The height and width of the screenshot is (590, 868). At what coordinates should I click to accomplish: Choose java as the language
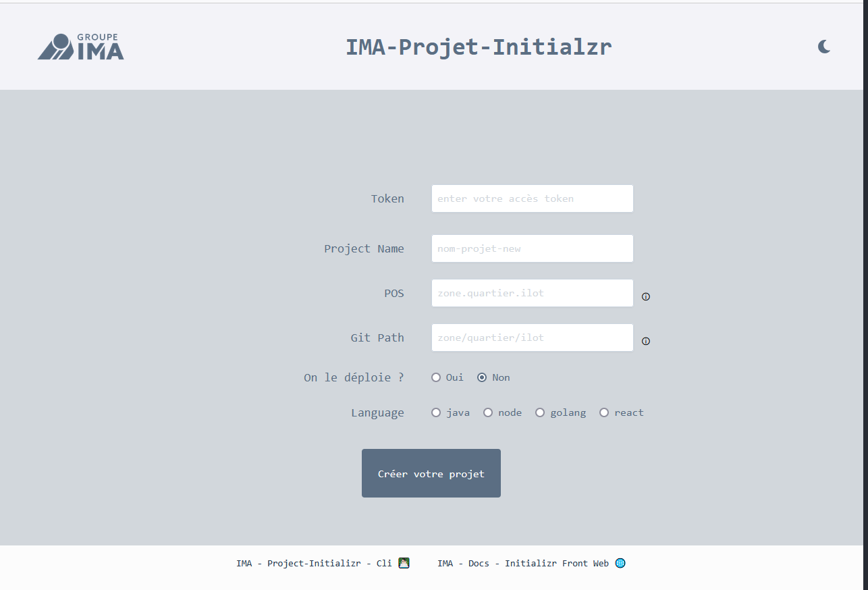pos(436,412)
